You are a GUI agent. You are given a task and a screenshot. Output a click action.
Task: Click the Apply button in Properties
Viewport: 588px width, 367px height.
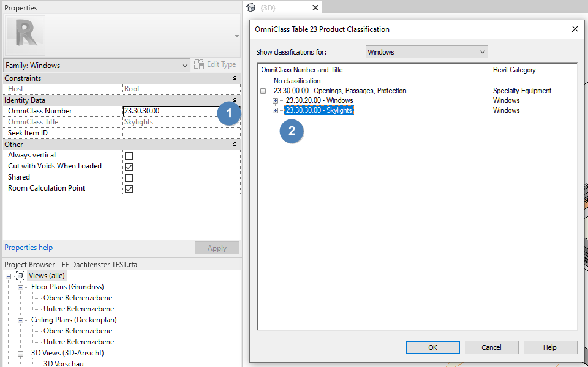click(x=217, y=248)
